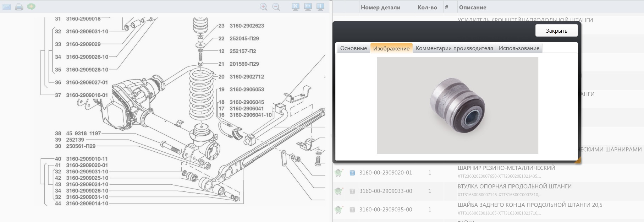Image resolution: width=644 pixels, height=222 pixels.
Task: Select diagram label 16 3160-2906041-10
Action: point(245,115)
